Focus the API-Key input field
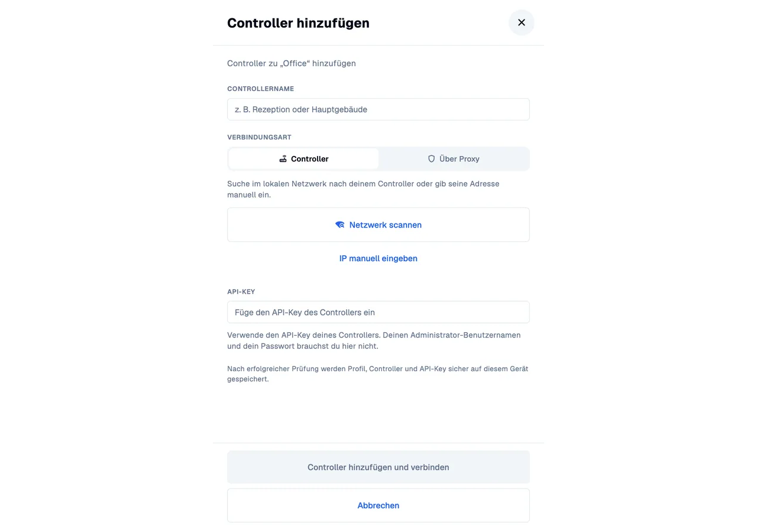757x532 pixels. click(x=378, y=312)
